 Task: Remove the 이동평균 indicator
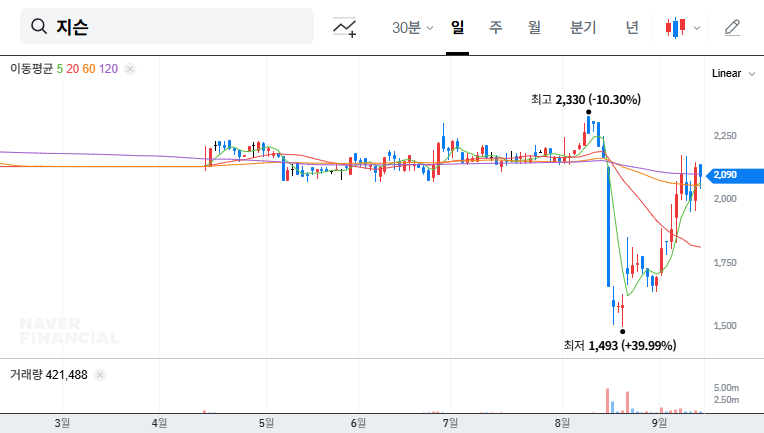130,69
